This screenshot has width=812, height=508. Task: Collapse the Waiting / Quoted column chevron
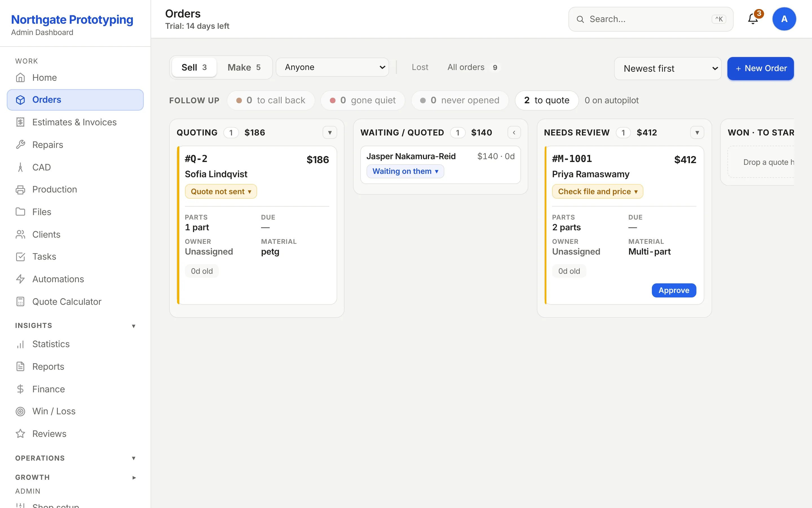click(x=514, y=133)
